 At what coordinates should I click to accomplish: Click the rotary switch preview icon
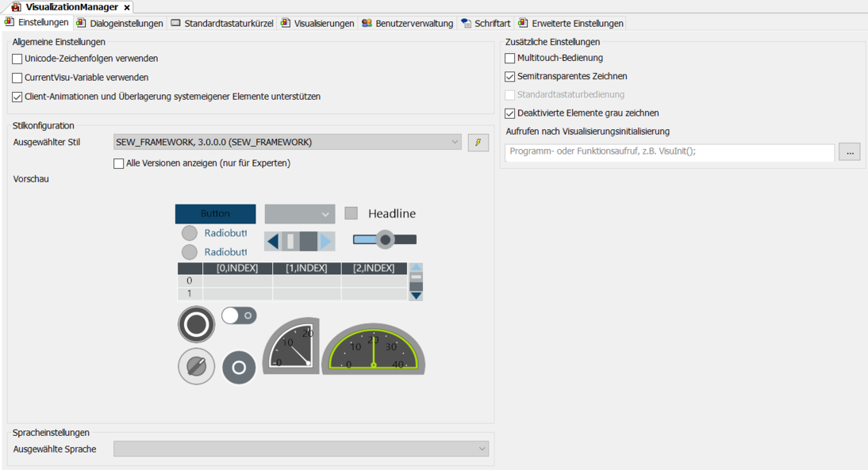(x=196, y=366)
